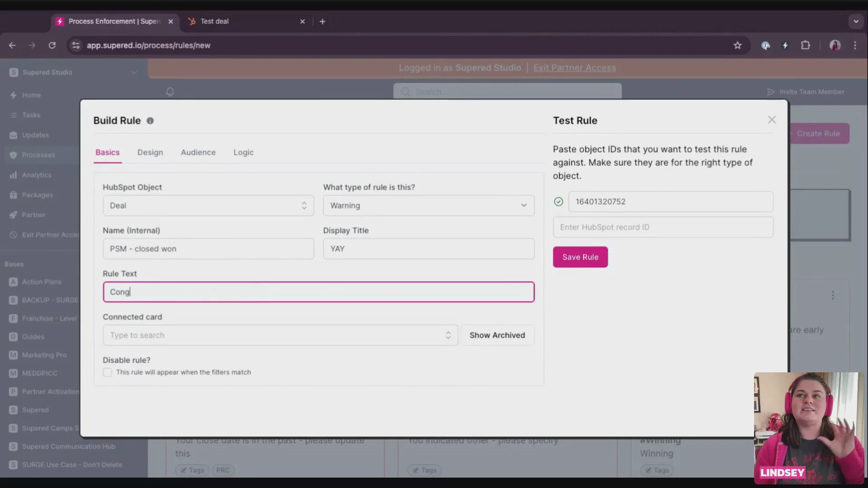Click the Exit Partner Access link in banner
Image resolution: width=868 pixels, height=488 pixels.
coord(575,68)
